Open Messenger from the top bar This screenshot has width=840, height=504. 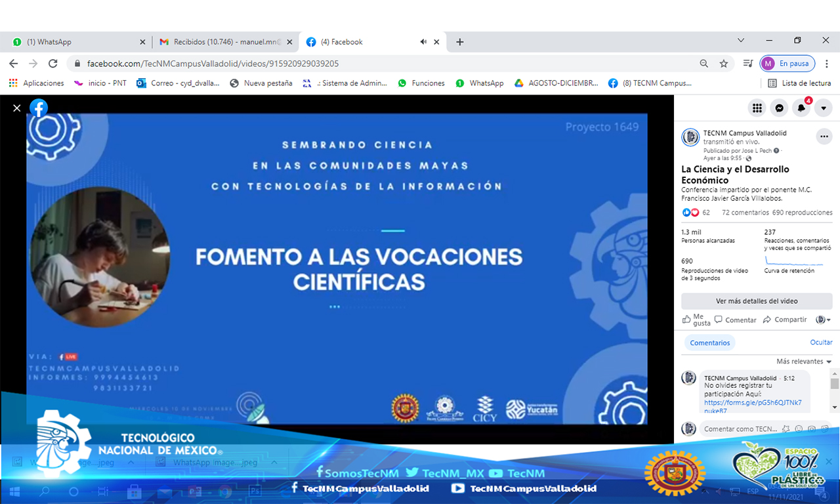point(779,108)
